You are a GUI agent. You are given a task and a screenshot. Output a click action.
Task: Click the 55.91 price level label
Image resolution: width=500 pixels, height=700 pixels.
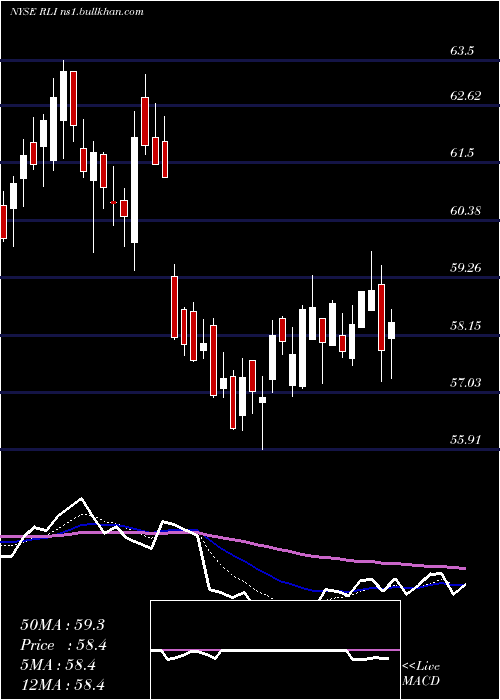point(466,440)
